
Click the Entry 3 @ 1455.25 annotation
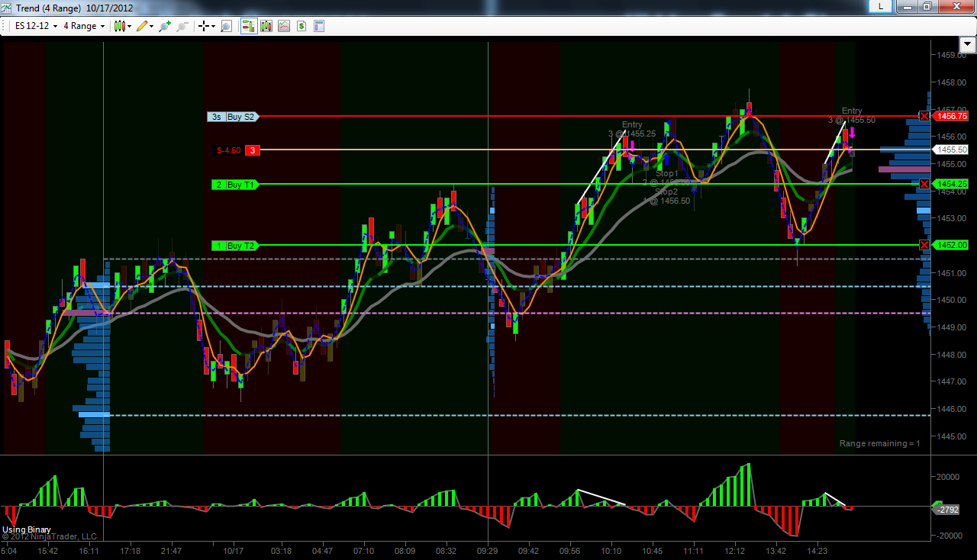click(x=632, y=129)
